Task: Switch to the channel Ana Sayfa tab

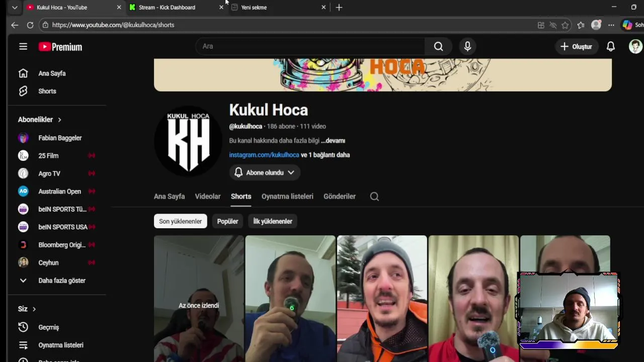Action: pyautogui.click(x=169, y=197)
